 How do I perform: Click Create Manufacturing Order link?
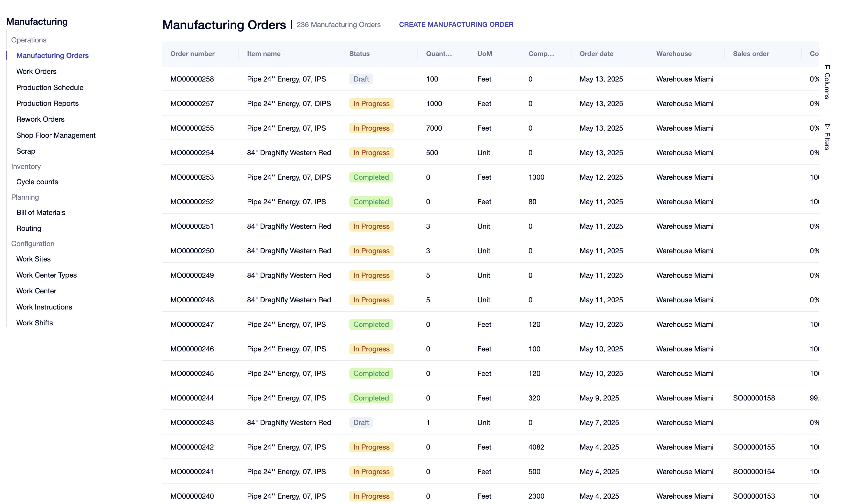tap(456, 25)
